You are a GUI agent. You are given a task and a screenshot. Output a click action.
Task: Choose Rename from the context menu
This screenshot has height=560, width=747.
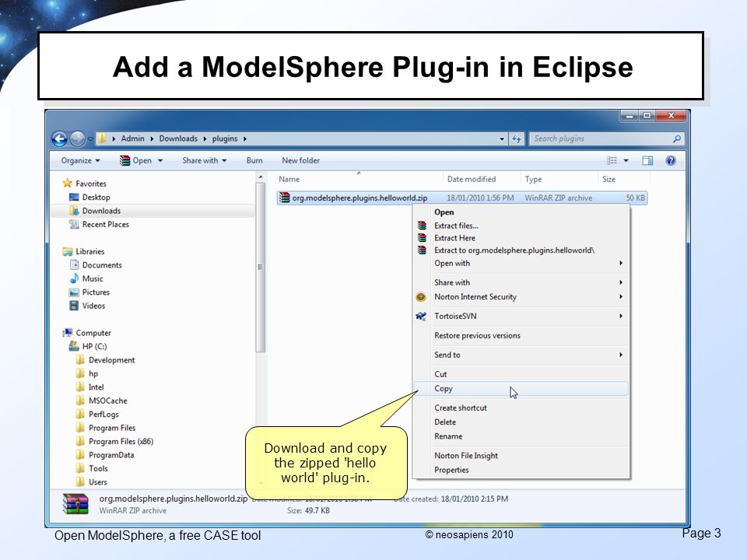[x=521, y=436]
